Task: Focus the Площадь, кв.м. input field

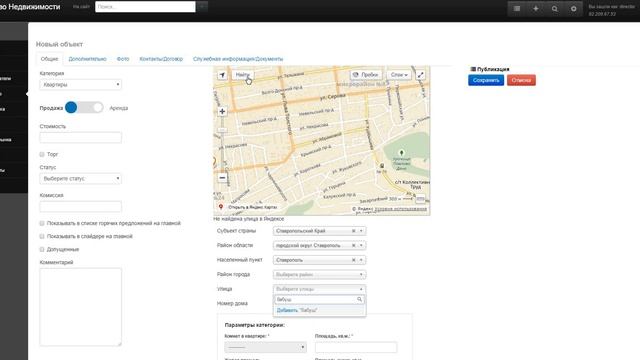Action: coord(356,347)
